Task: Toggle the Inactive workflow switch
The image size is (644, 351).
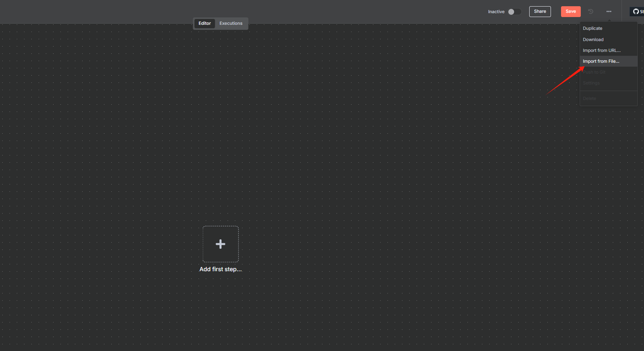Action: pyautogui.click(x=514, y=12)
